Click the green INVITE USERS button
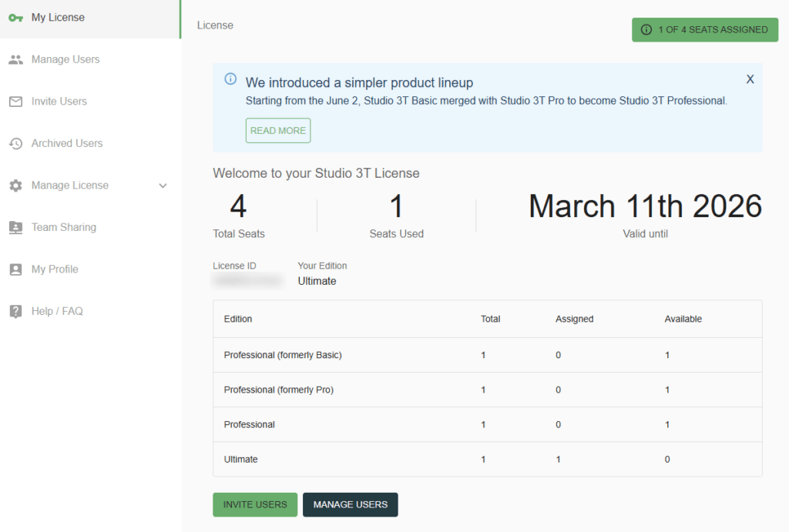789x532 pixels. (255, 504)
